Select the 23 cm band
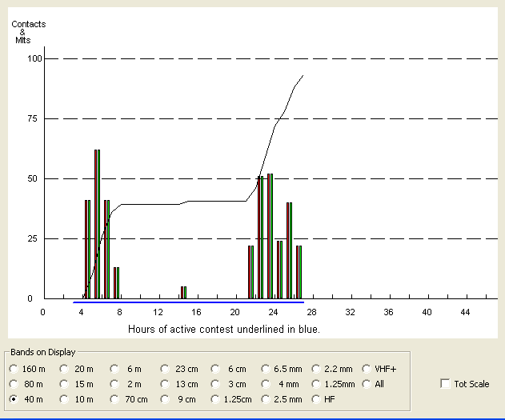Image resolution: width=505 pixels, height=420 pixels. (x=166, y=369)
